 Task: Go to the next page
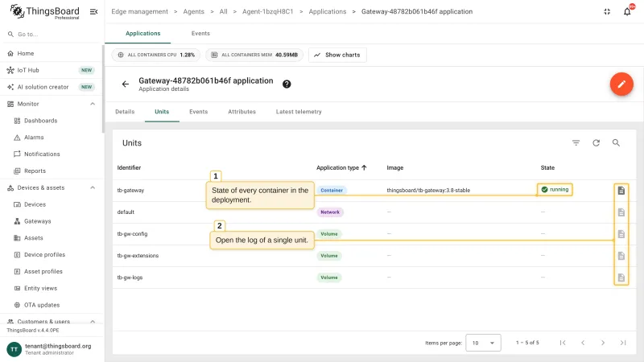pos(603,343)
